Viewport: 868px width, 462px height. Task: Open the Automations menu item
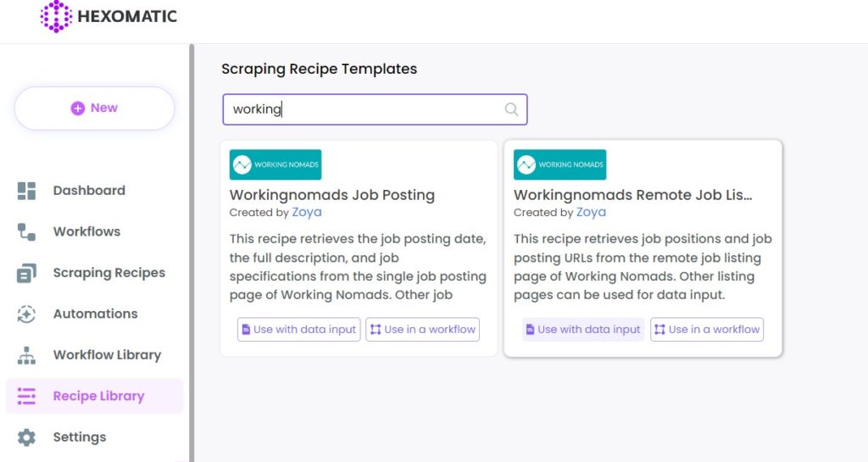click(95, 314)
